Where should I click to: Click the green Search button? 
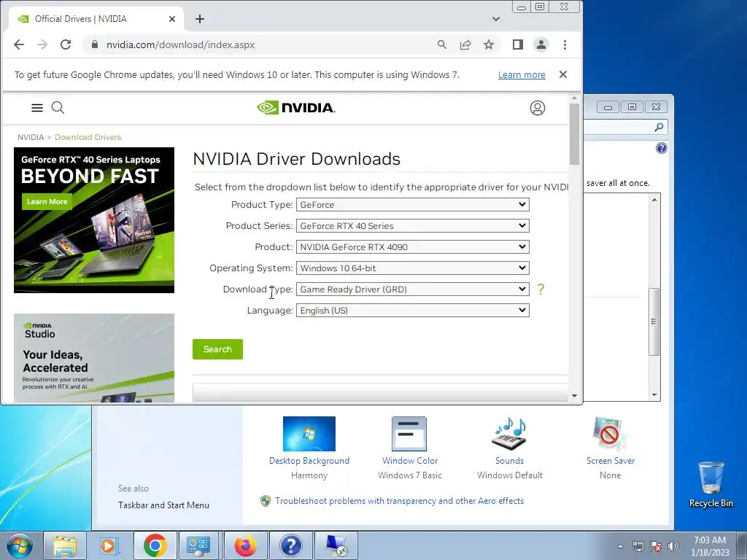(217, 349)
